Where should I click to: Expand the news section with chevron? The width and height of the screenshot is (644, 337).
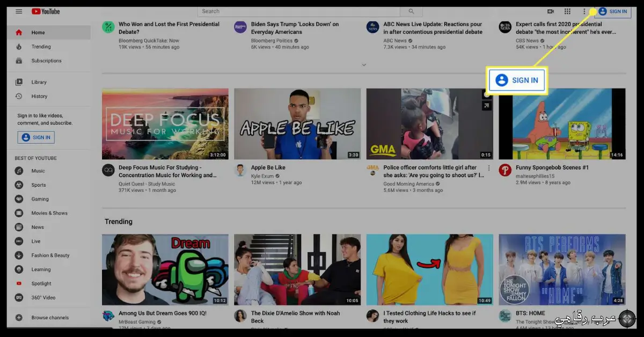[364, 65]
